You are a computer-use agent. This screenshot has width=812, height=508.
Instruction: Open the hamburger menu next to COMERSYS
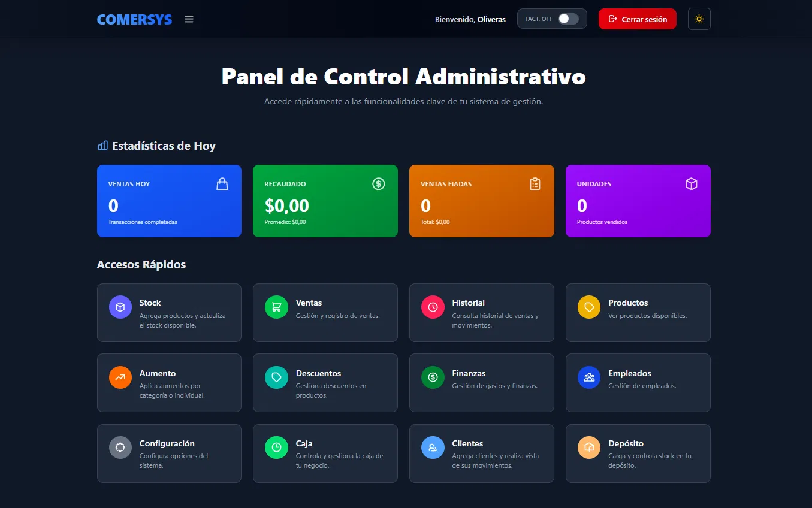[x=189, y=19]
